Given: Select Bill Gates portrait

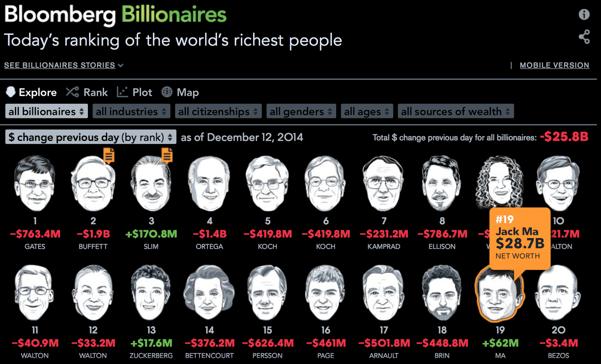Looking at the screenshot, I should 35,184.
